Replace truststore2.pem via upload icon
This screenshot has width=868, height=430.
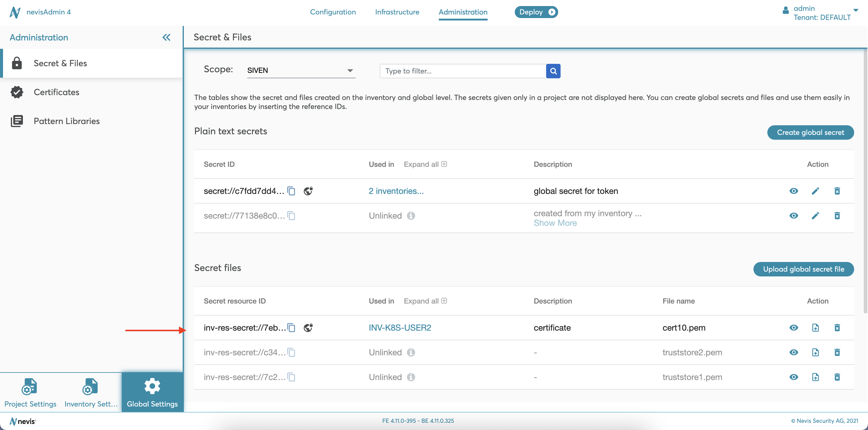pos(816,352)
